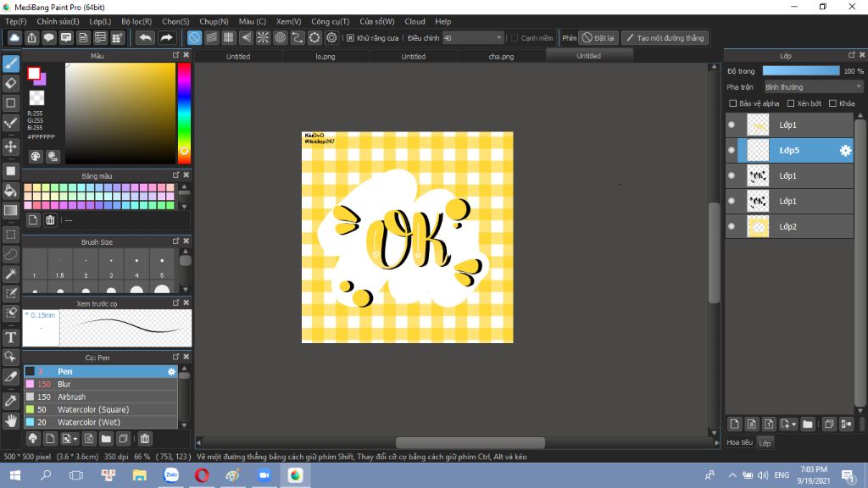Expand the add-layer dropdown arrow
868x488 pixels.
tap(794, 424)
